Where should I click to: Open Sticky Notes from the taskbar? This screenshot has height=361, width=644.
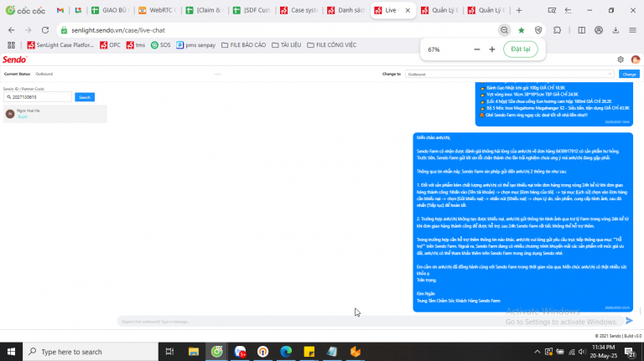click(x=309, y=352)
